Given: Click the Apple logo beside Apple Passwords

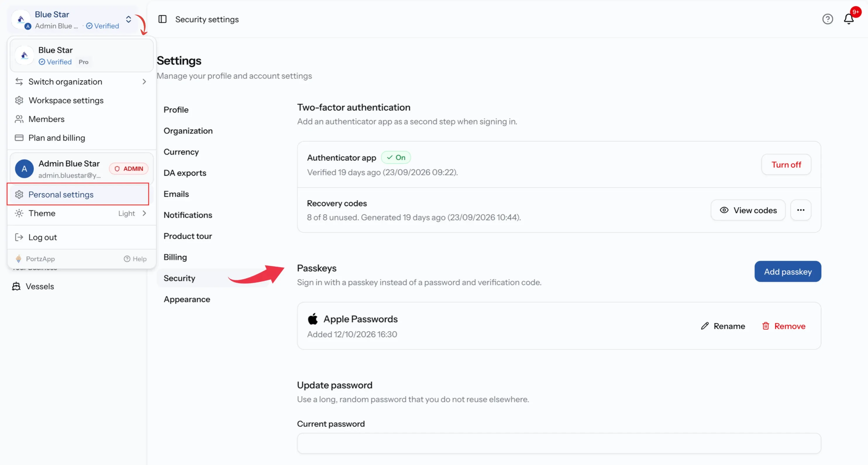Looking at the screenshot, I should click(313, 319).
